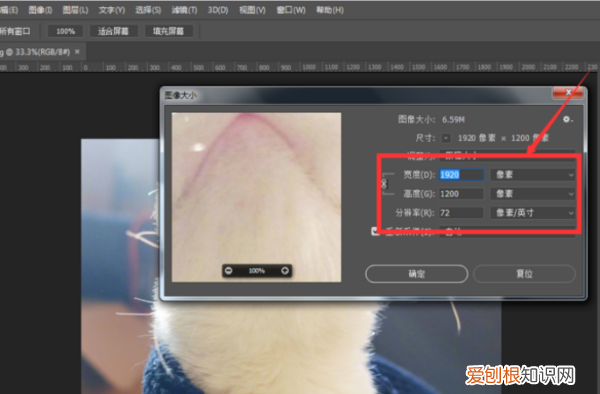The width and height of the screenshot is (600, 394).
Task: Close the document tab with its x icon
Action: pos(77,52)
